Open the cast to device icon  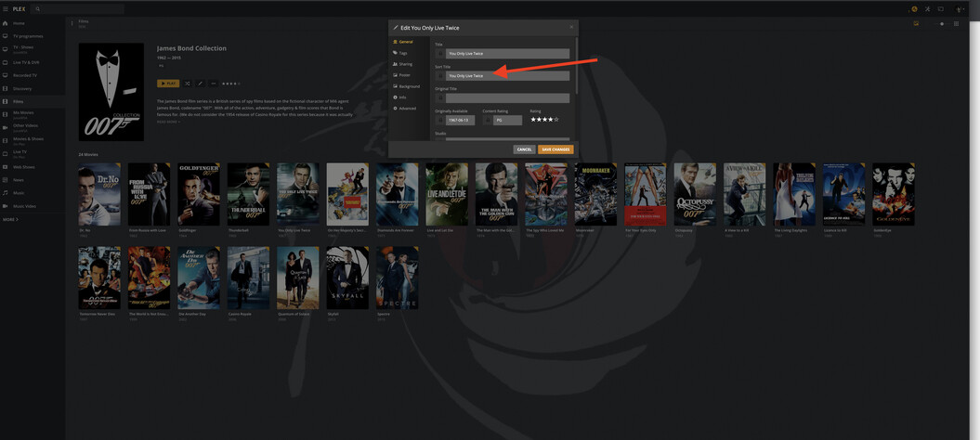tap(941, 8)
